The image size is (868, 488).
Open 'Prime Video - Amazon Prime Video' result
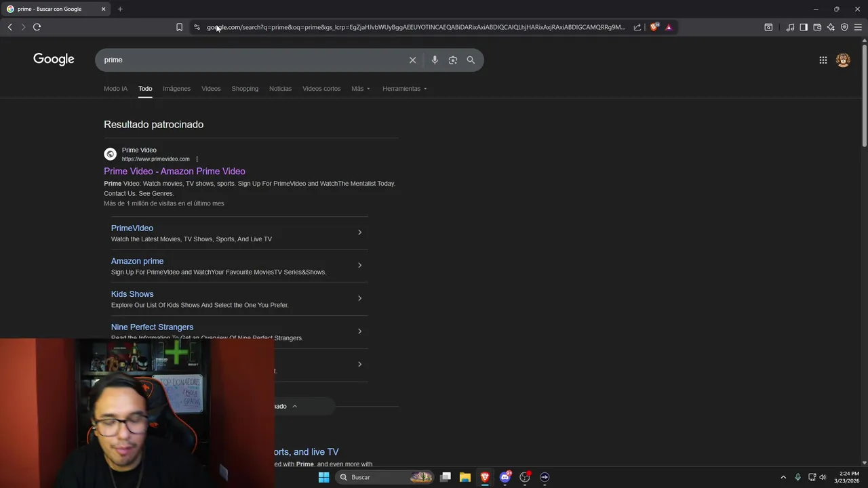pos(174,171)
